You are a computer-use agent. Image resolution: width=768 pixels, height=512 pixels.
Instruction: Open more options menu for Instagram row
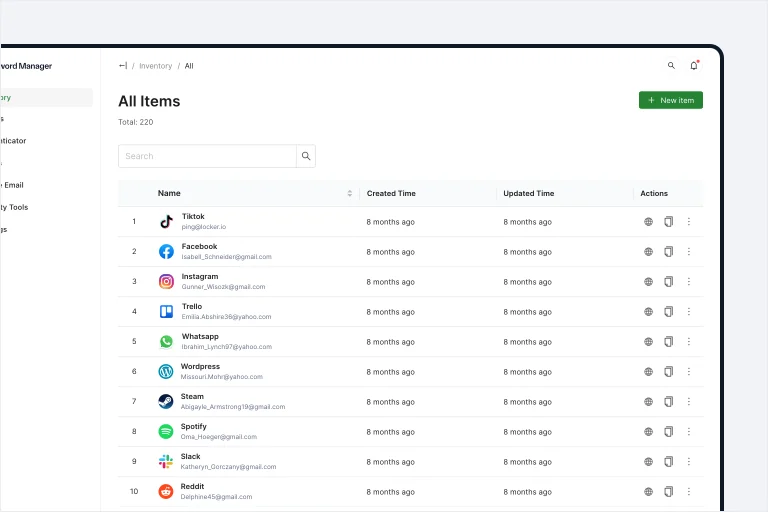click(x=689, y=282)
